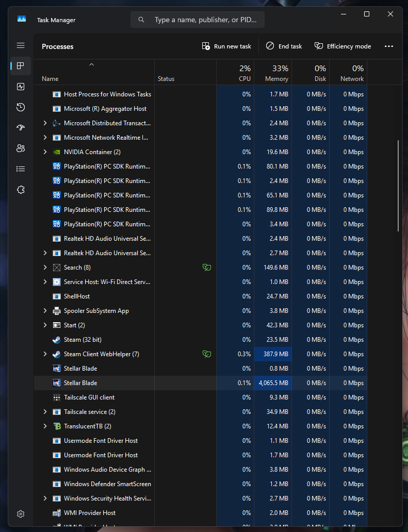Screen dimensions: 408x532
Task: Click the NVIDIA Container icon
Action: point(57,152)
